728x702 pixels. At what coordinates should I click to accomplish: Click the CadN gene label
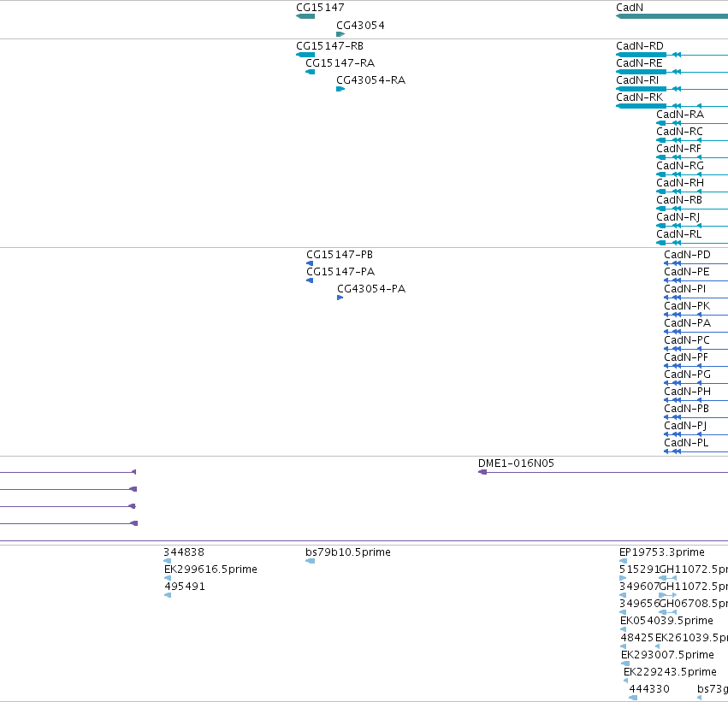pyautogui.click(x=630, y=8)
